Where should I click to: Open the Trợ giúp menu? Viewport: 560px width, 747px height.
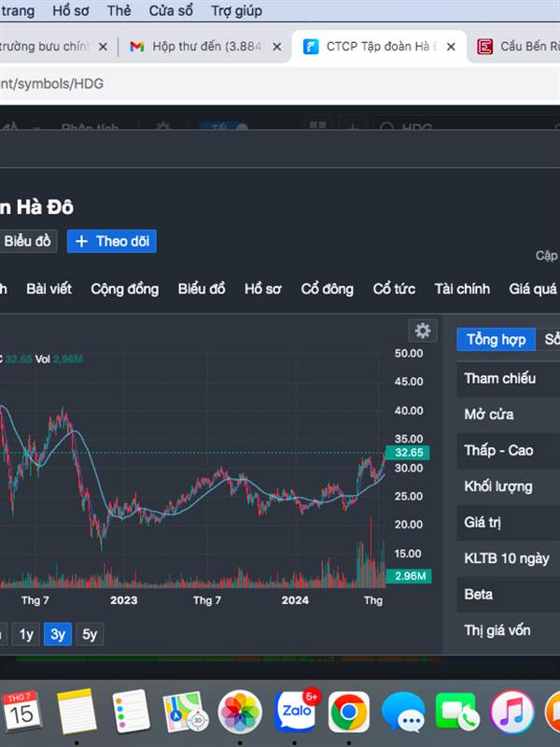pyautogui.click(x=237, y=10)
